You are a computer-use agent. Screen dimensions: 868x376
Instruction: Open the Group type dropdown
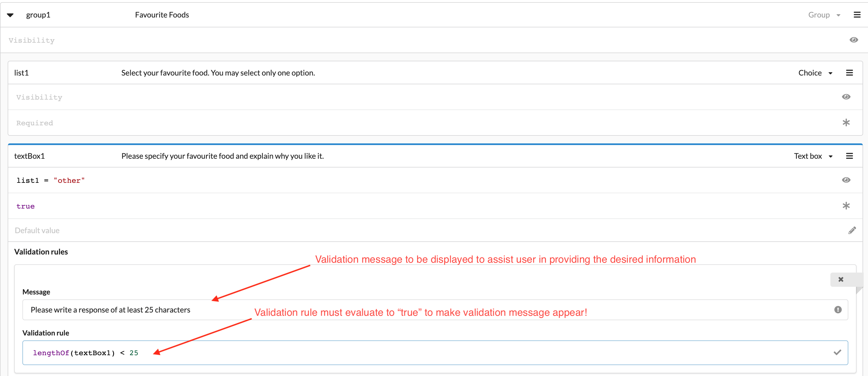point(824,15)
